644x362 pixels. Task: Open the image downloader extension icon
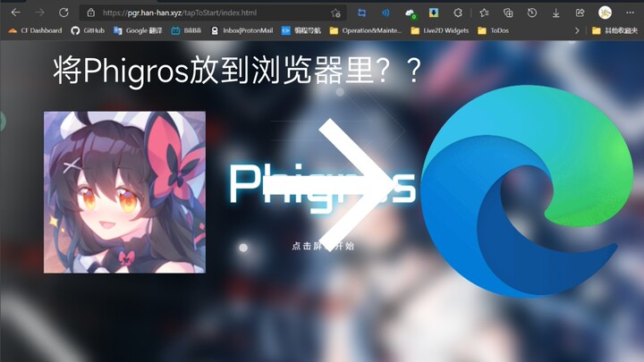(x=433, y=13)
